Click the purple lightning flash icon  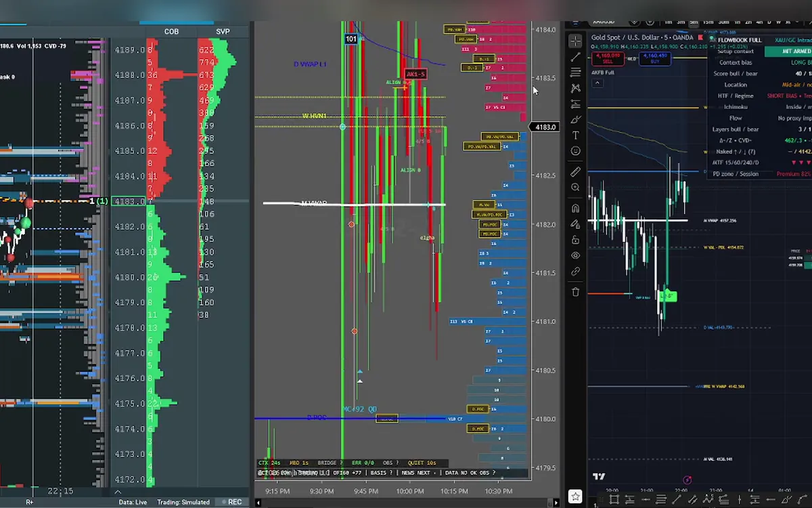[687, 480]
